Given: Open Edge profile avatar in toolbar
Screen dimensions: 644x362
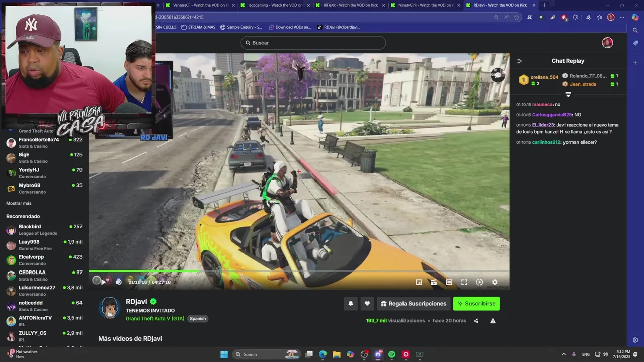Looking at the screenshot, I should 611,17.
